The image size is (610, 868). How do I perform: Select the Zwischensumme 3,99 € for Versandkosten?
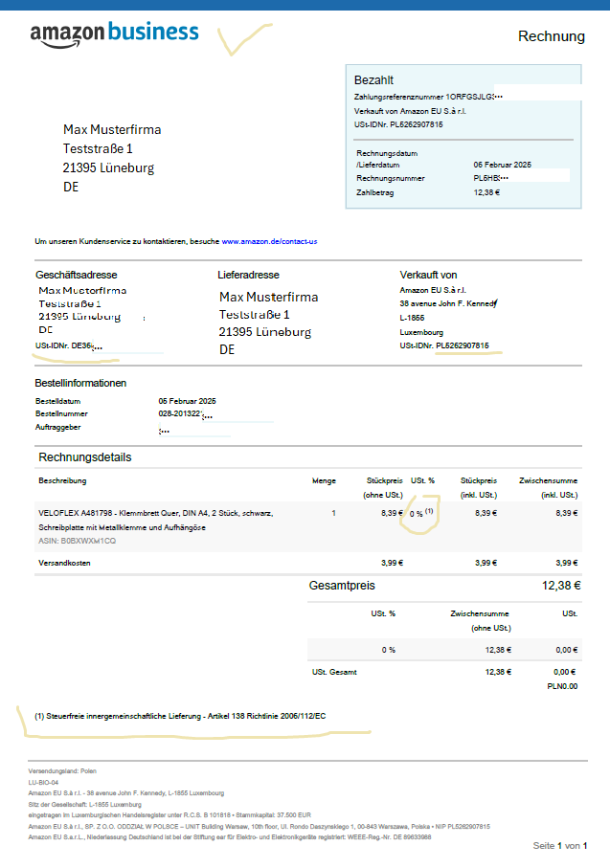[567, 563]
